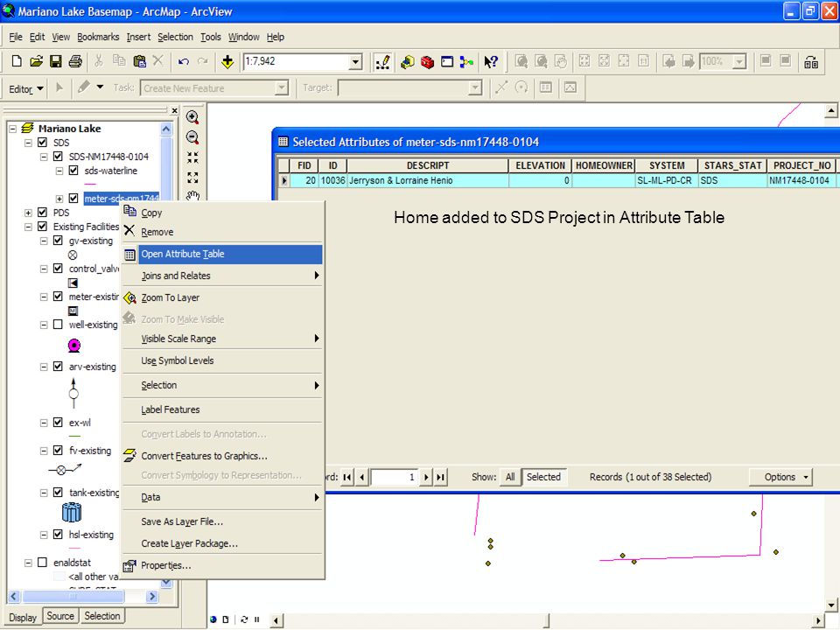
Task: Click the binoculars toolbar icon
Action: click(810, 62)
